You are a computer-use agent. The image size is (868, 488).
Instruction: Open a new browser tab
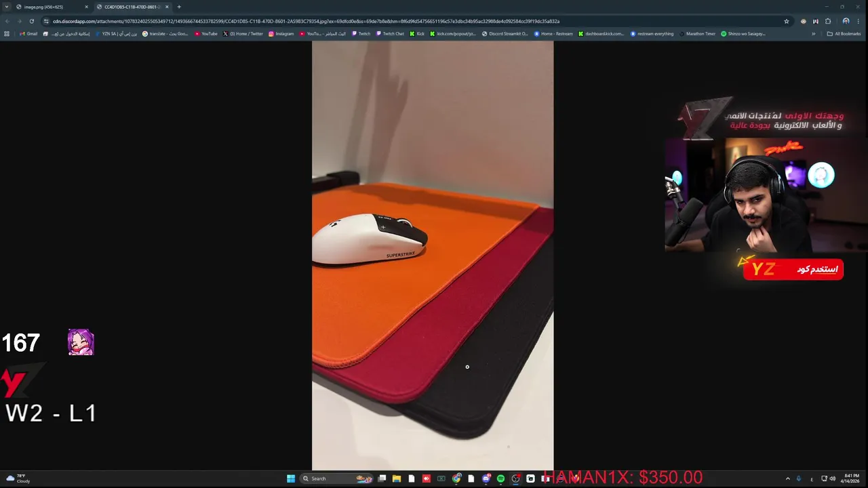coord(179,7)
